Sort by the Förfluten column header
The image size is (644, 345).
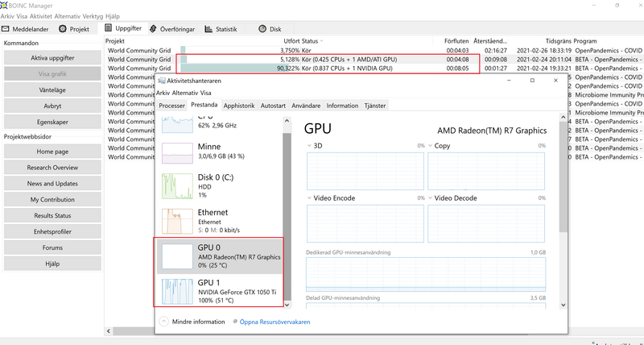[452, 41]
